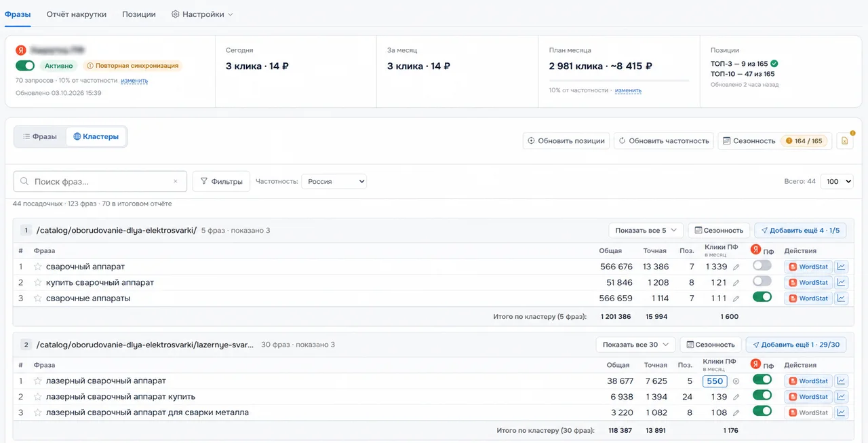Cancel the 550 clicks edit with the x icon
Screen dimensions: 868x443
tap(736, 381)
